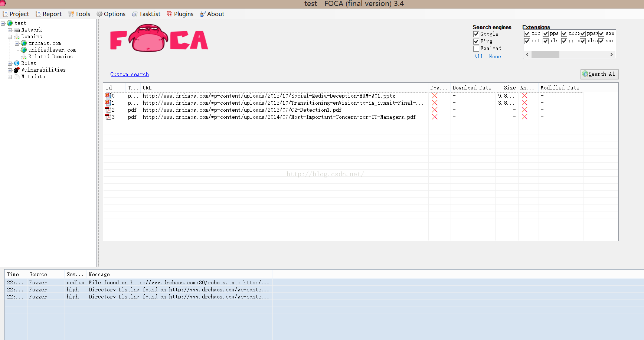
Task: Open the Tools menu
Action: pos(79,14)
